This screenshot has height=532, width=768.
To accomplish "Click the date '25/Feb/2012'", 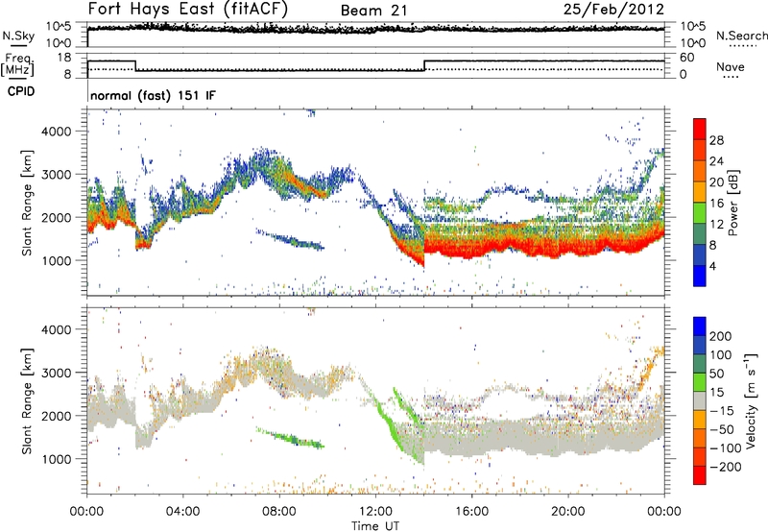I will (x=613, y=10).
